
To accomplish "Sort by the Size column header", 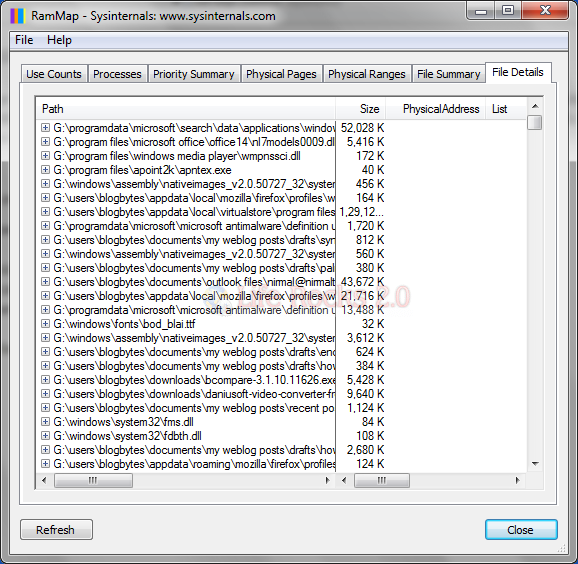I will (361, 109).
